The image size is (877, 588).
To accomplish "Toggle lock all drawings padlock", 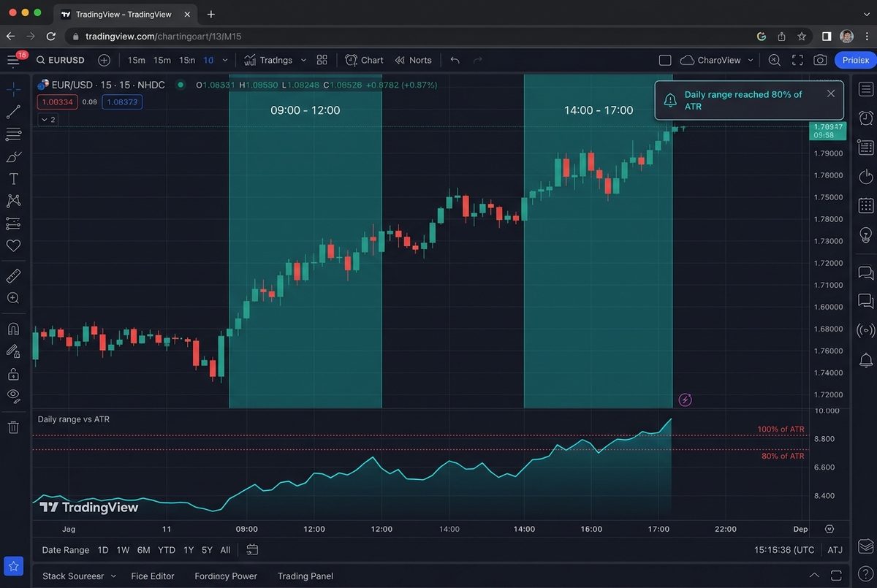I will coord(13,374).
